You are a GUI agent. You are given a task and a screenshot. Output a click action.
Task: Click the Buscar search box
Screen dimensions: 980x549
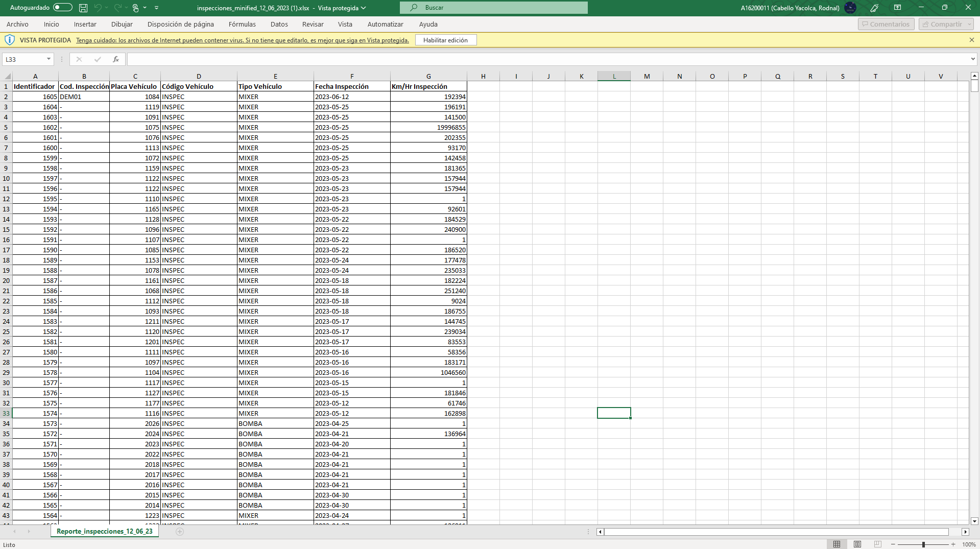pyautogui.click(x=493, y=8)
